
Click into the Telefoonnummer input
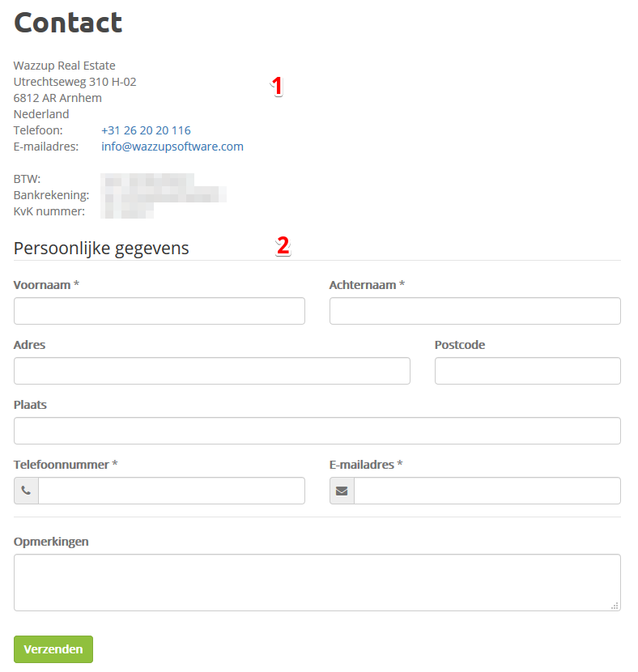click(172, 491)
